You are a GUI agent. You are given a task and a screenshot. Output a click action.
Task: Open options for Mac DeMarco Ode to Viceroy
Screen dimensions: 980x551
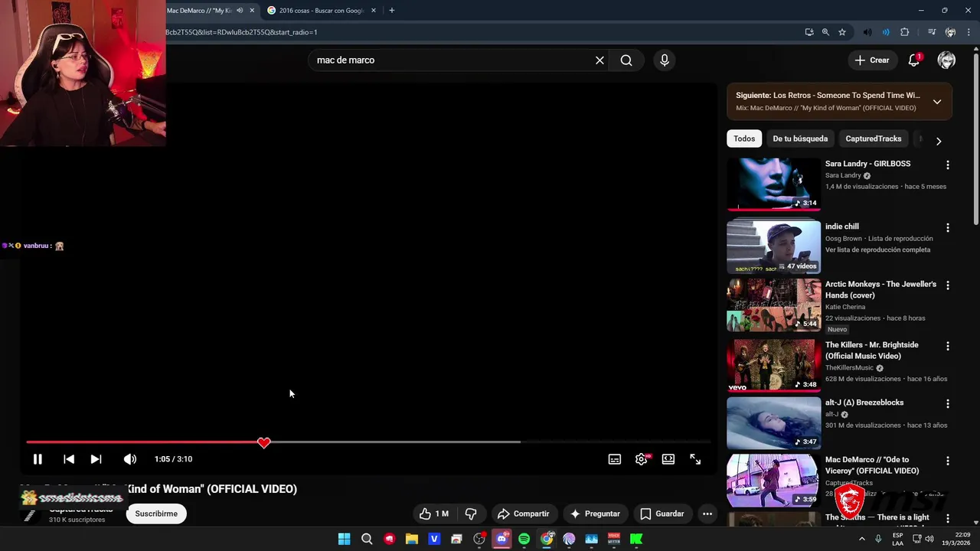[x=948, y=461]
